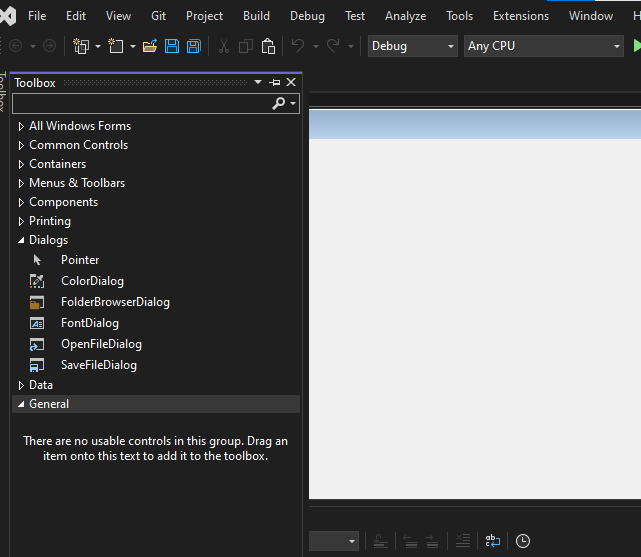Viewport: 641px width, 557px height.
Task: Open the empty combo box in bottom toolbar
Action: click(334, 541)
